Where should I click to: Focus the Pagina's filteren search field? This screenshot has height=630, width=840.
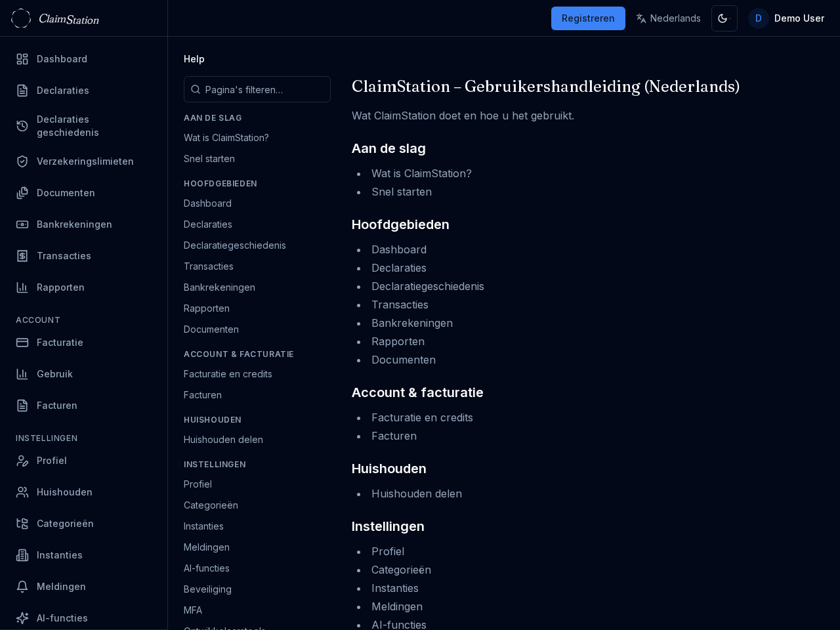coord(262,89)
